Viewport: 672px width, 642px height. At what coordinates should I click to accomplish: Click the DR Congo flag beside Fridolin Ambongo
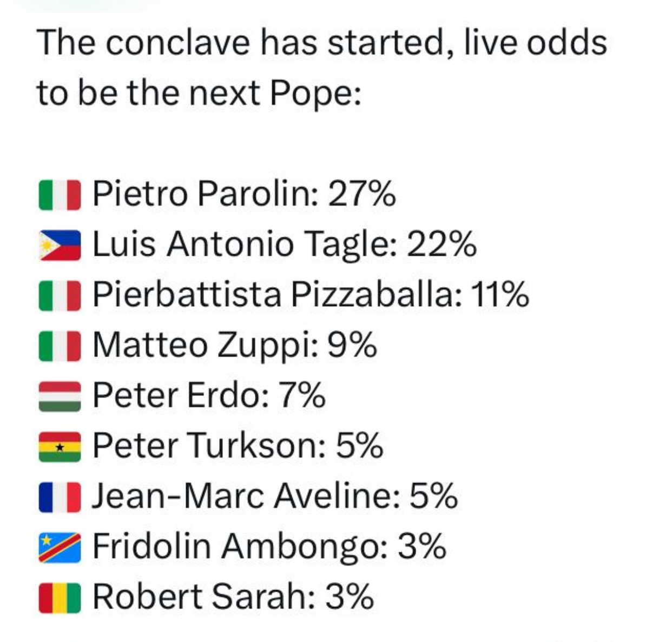pyautogui.click(x=60, y=547)
